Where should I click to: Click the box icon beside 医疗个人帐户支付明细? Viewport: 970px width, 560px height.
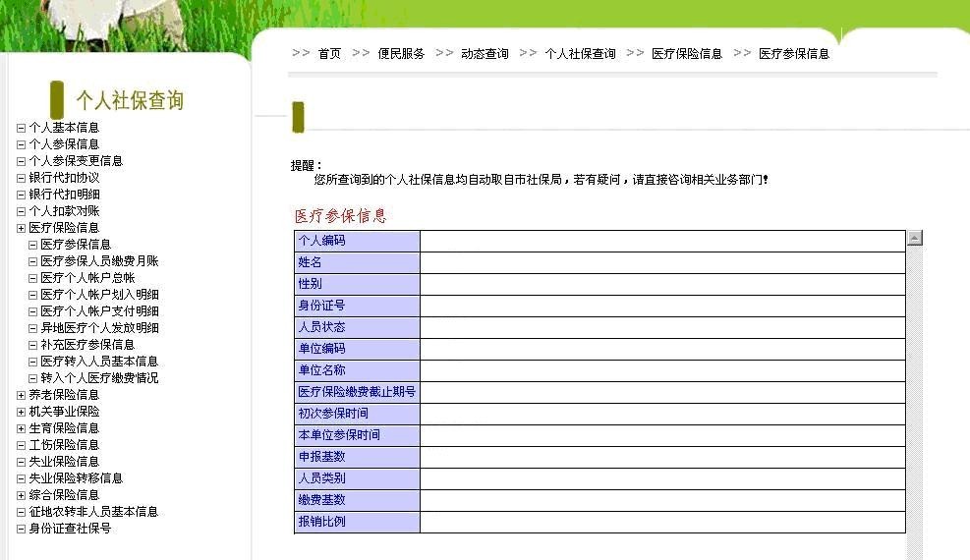tap(33, 311)
